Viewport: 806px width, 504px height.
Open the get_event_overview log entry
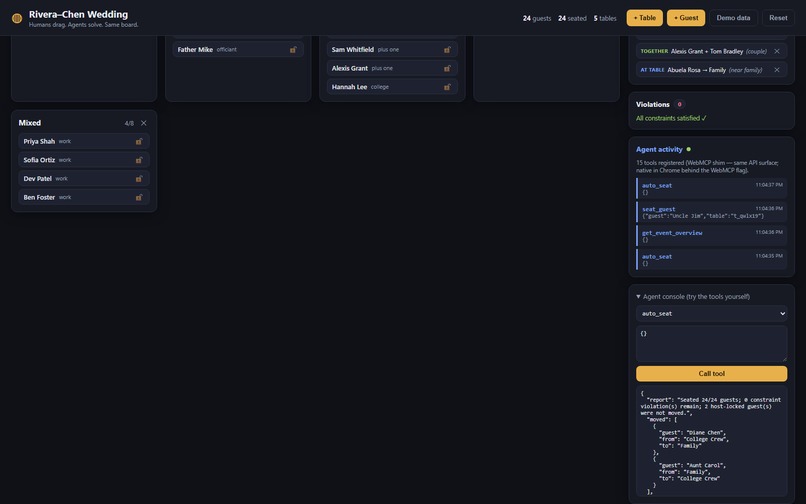tap(711, 236)
